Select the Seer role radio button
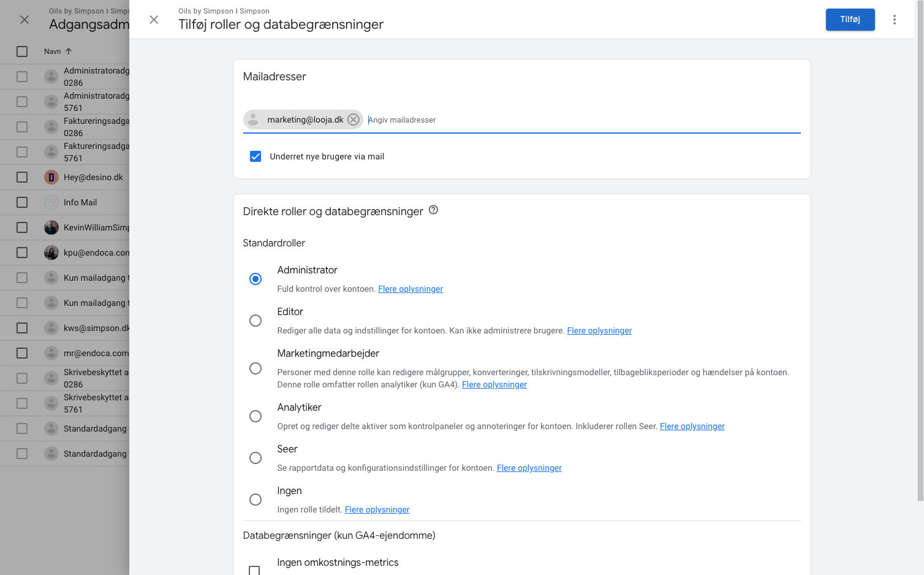 256,458
